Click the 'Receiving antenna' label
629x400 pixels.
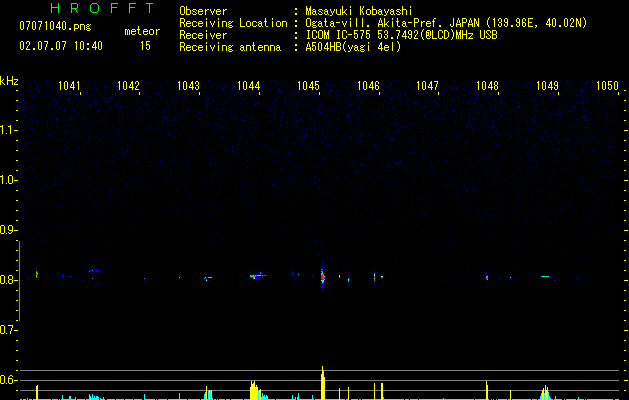[230, 47]
